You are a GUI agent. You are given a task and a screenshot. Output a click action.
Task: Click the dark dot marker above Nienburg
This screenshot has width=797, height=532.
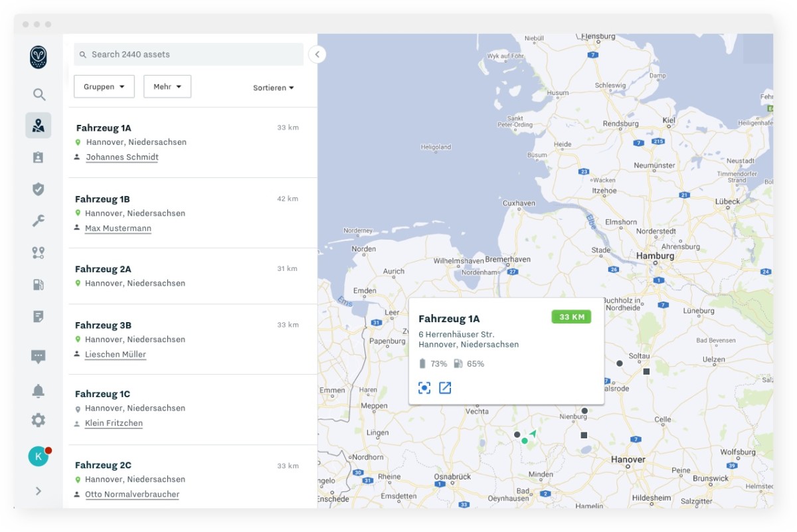tap(584, 410)
